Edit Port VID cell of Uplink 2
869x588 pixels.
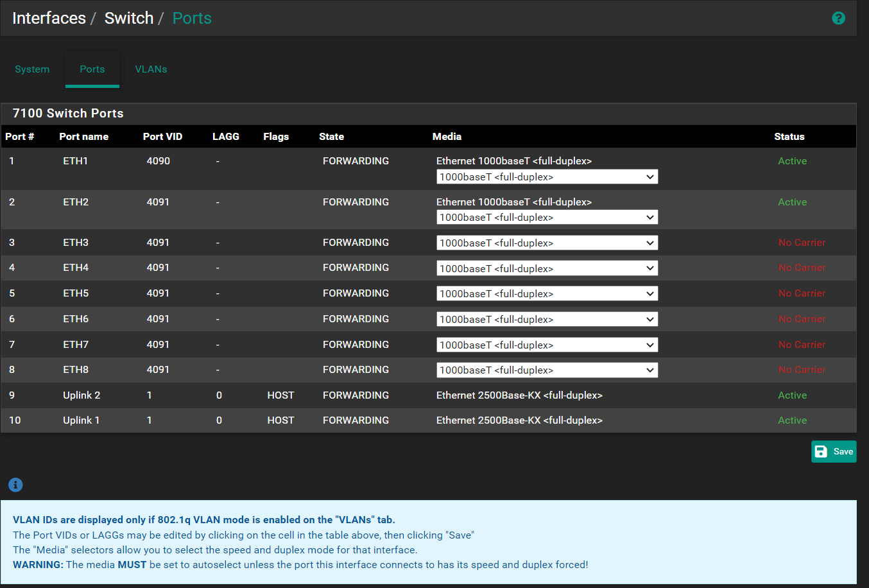[x=150, y=395]
